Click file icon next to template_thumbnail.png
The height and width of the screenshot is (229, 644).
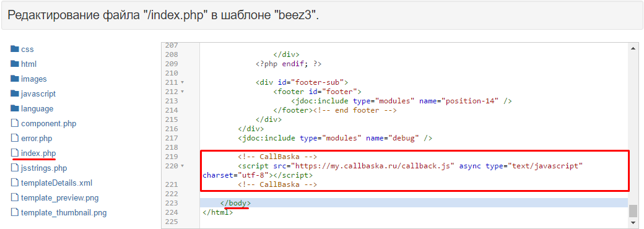pos(15,212)
